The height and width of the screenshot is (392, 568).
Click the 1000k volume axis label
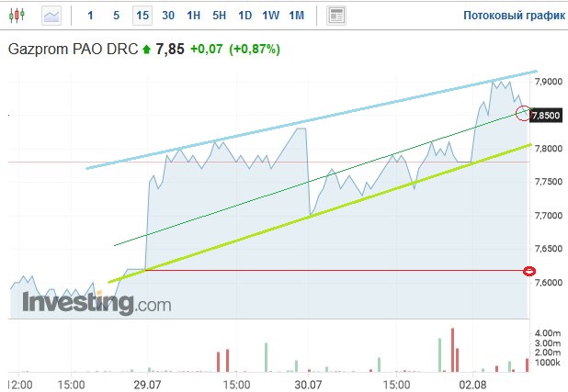coord(548,363)
